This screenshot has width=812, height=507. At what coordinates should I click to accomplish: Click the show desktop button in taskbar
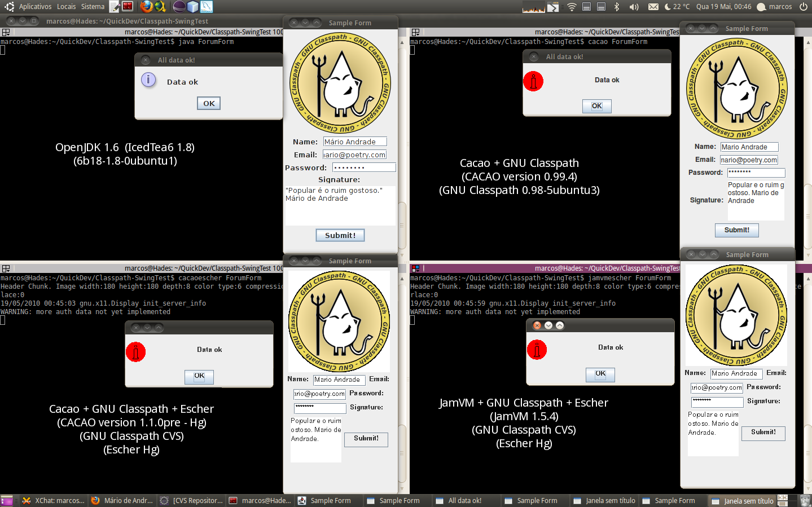(7, 501)
